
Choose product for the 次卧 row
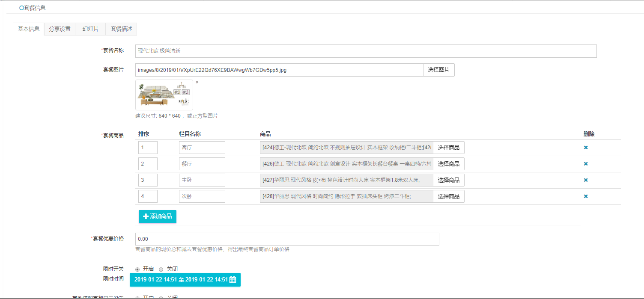(448, 196)
